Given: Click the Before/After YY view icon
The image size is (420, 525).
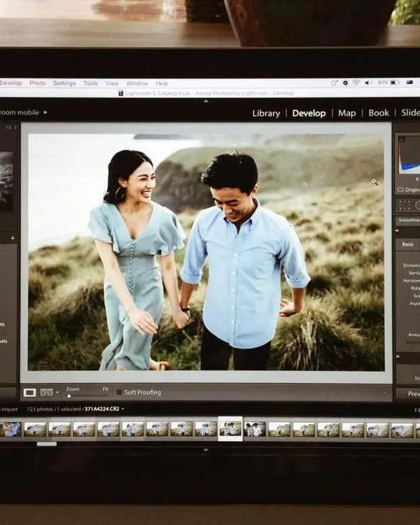Looking at the screenshot, I should pyautogui.click(x=46, y=392).
